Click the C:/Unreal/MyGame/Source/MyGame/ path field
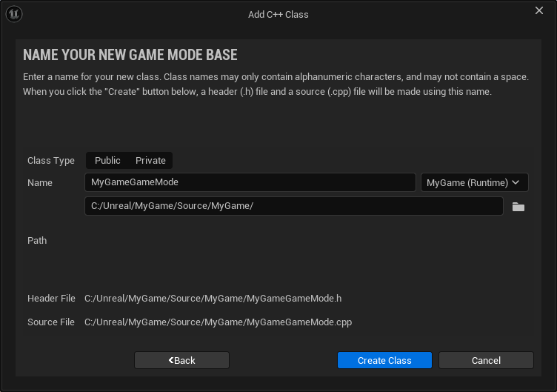The image size is (557, 392). coord(294,206)
